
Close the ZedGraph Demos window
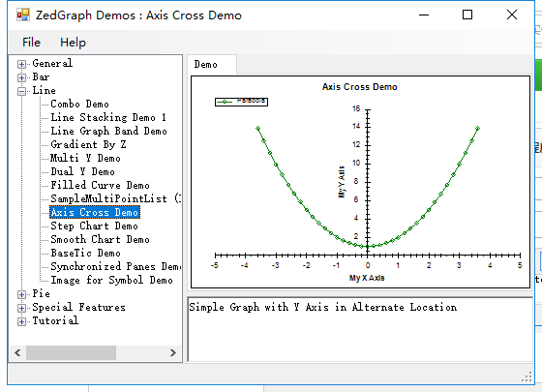512,15
